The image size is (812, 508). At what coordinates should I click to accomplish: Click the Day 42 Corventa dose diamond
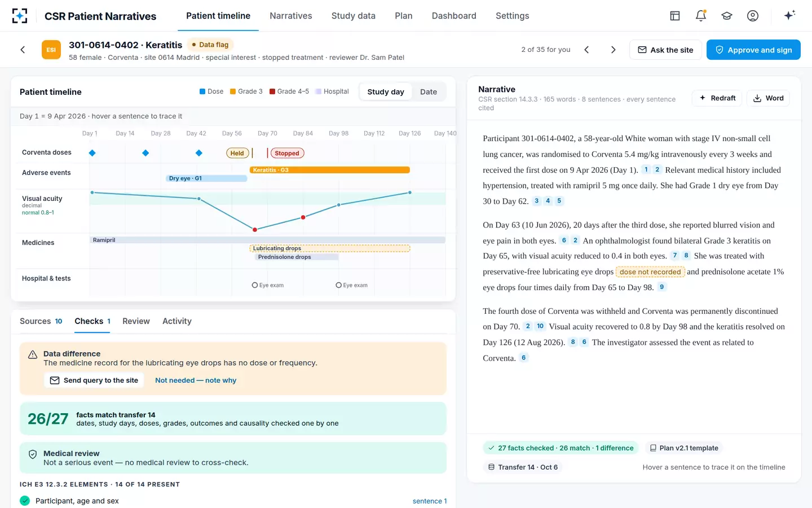click(198, 153)
